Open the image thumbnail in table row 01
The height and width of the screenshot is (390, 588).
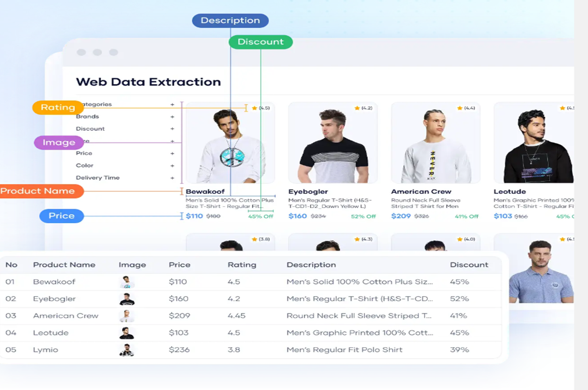point(127,282)
